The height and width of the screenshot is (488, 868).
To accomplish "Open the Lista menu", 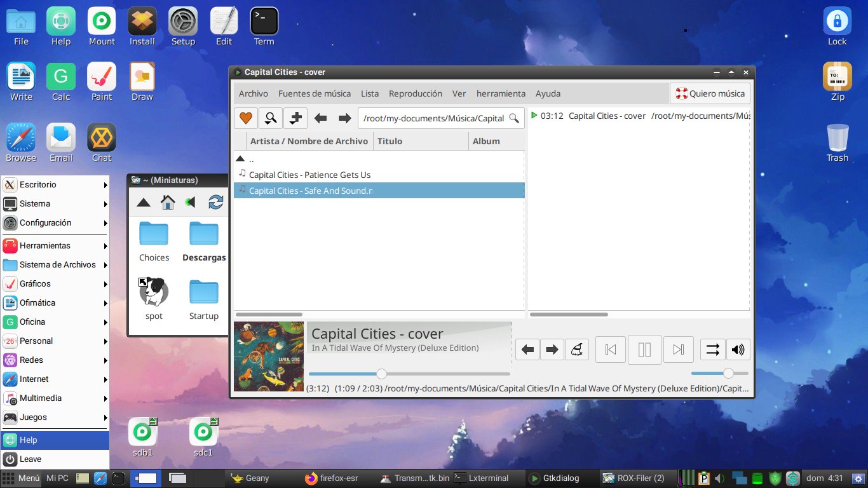I will tap(370, 93).
